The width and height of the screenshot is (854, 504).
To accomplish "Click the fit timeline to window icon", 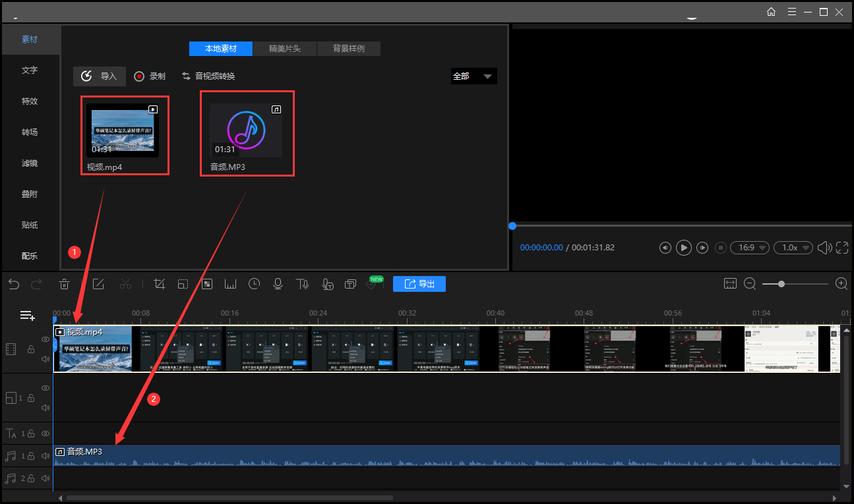I will [730, 284].
